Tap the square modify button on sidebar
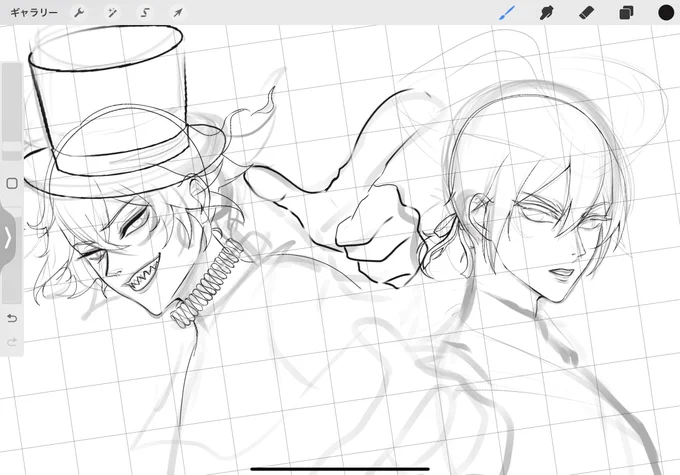This screenshot has width=680, height=475. [12, 183]
